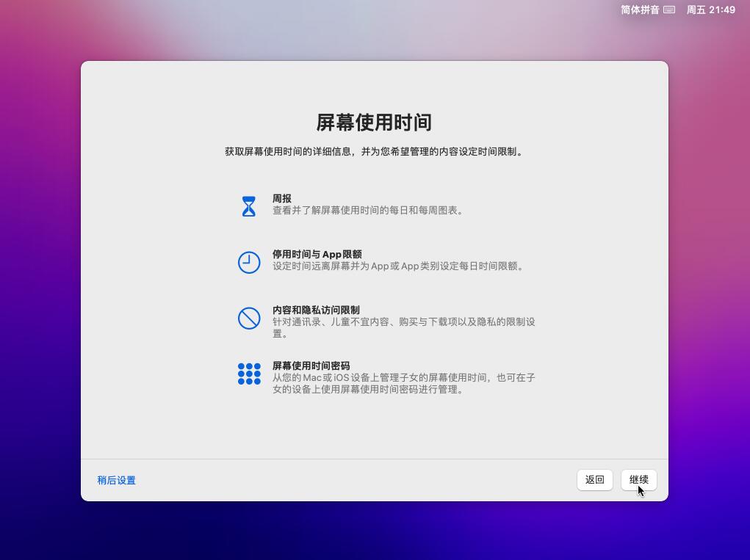This screenshot has height=560, width=750.
Task: Click the subtitle description under the title
Action: 375,152
